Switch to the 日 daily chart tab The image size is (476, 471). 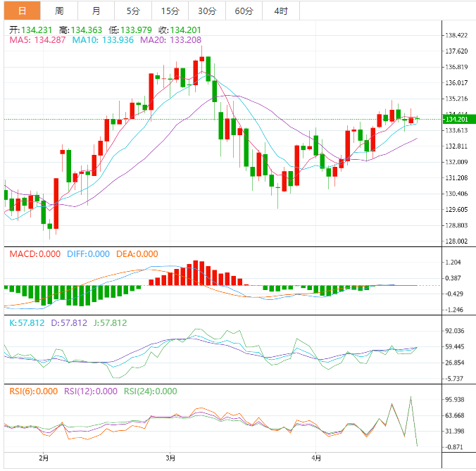click(x=22, y=11)
